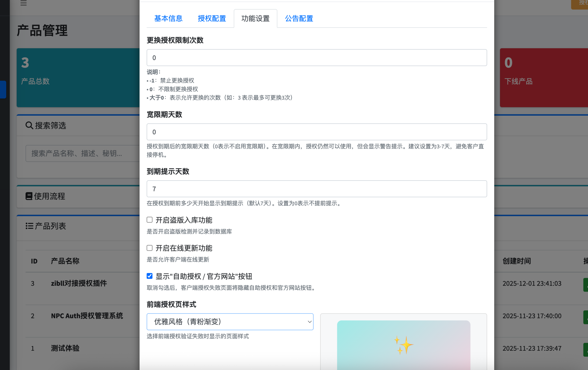The width and height of the screenshot is (588, 370).
Task: Select the 到期提示天数 input showing 7
Action: coord(317,189)
